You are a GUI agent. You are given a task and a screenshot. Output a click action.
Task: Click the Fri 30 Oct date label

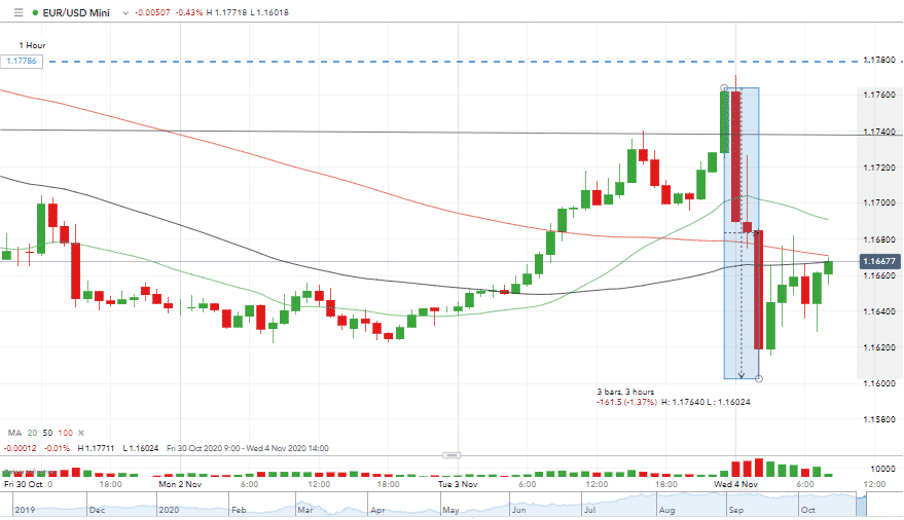click(23, 484)
